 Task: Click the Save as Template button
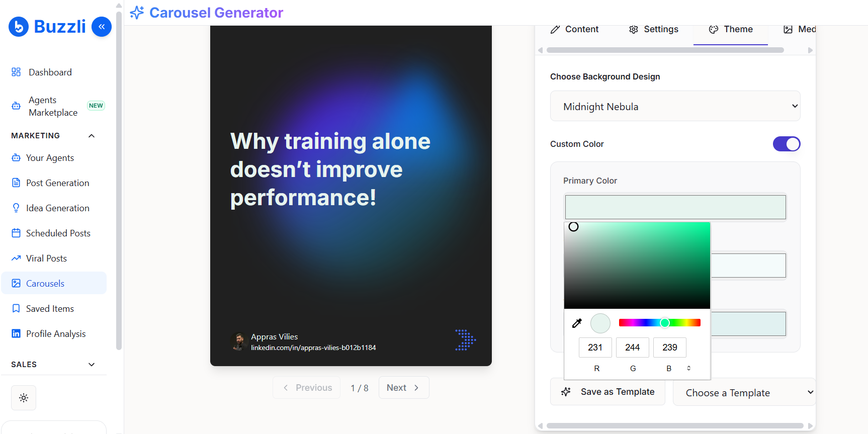click(x=607, y=392)
